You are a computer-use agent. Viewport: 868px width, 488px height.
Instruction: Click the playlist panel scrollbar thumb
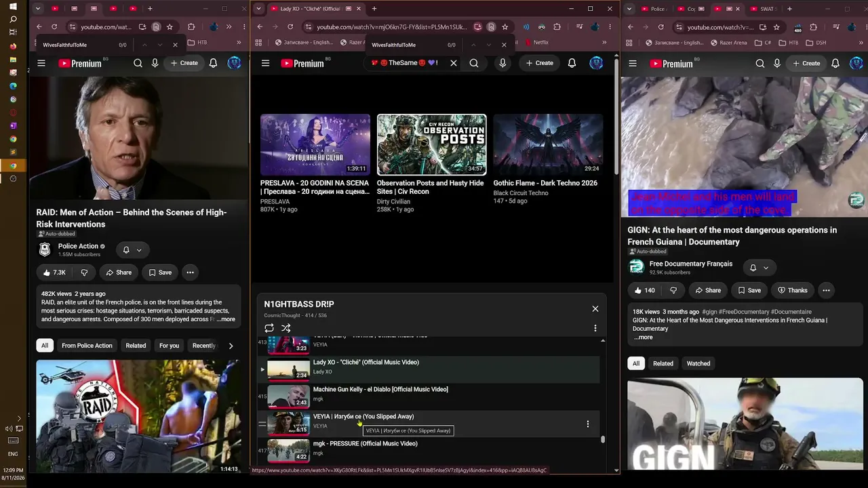(x=603, y=439)
